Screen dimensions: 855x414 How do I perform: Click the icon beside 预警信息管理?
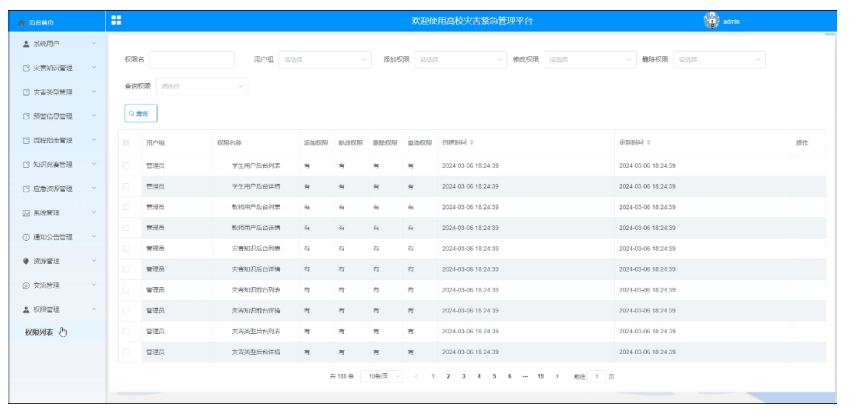(26, 116)
